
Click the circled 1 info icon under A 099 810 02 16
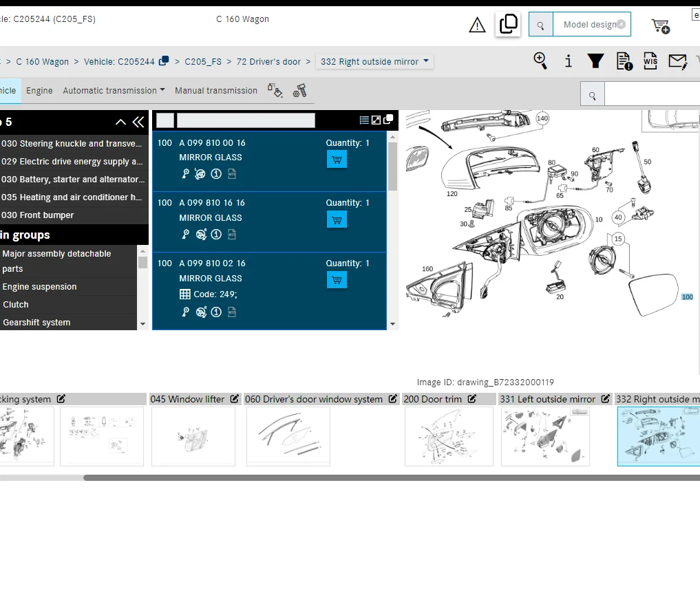point(216,312)
